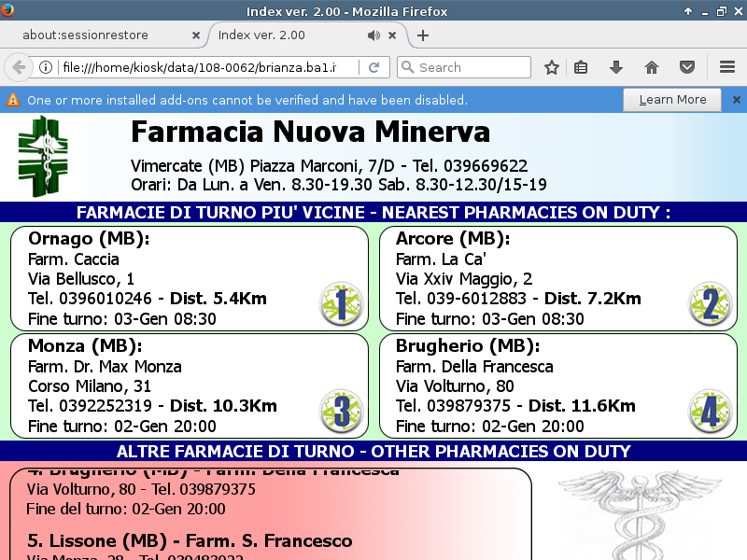Click the Learn More button
This screenshot has height=560, width=747.
[672, 100]
